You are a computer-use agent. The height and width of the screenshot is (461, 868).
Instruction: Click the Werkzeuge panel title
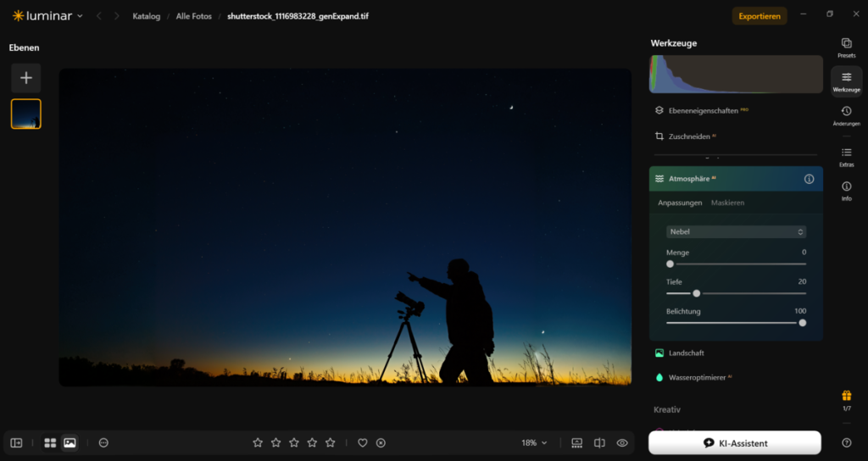point(674,43)
